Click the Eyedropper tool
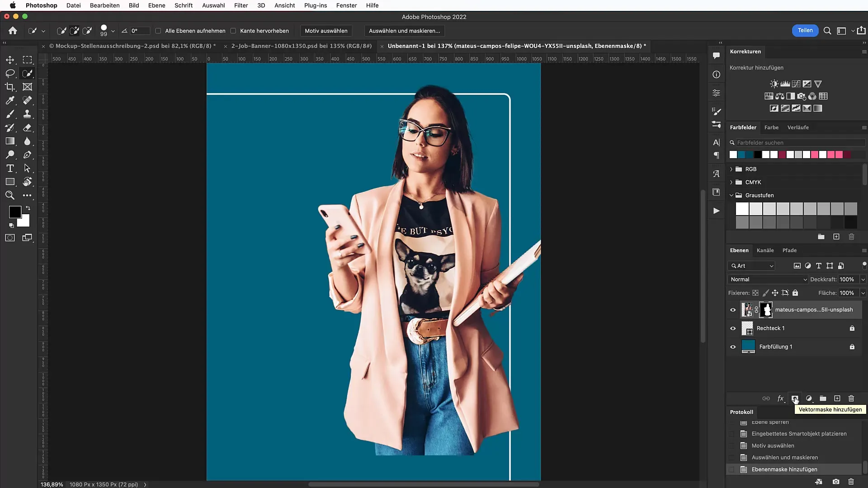The image size is (868, 488). 9,100
